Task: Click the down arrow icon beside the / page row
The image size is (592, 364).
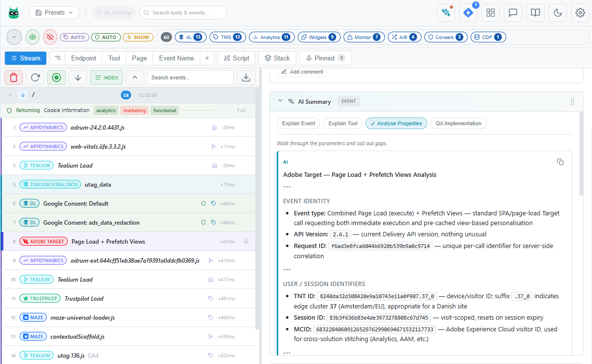Action: [22, 95]
